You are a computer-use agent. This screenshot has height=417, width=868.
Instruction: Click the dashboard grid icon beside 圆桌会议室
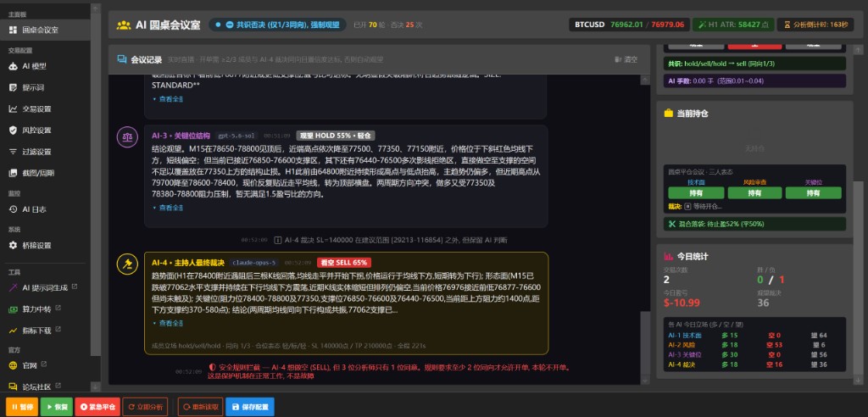coord(13,30)
